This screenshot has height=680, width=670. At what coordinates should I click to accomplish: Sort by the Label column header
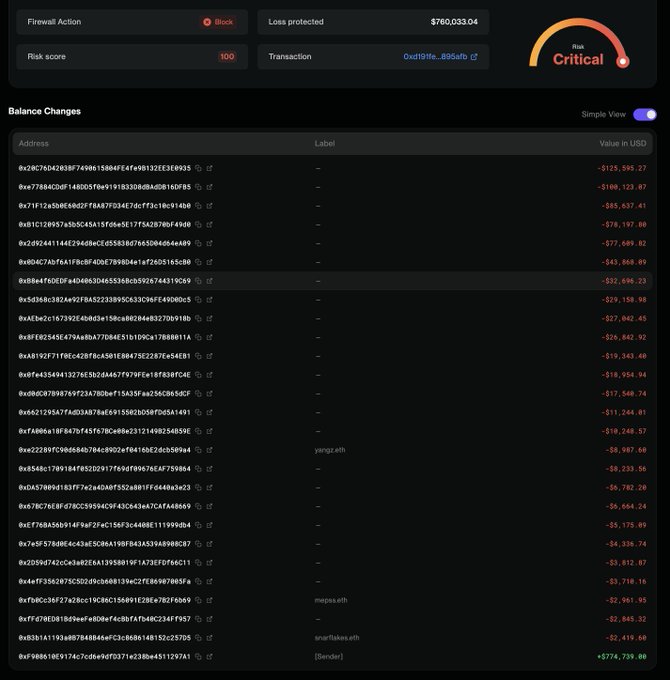324,143
